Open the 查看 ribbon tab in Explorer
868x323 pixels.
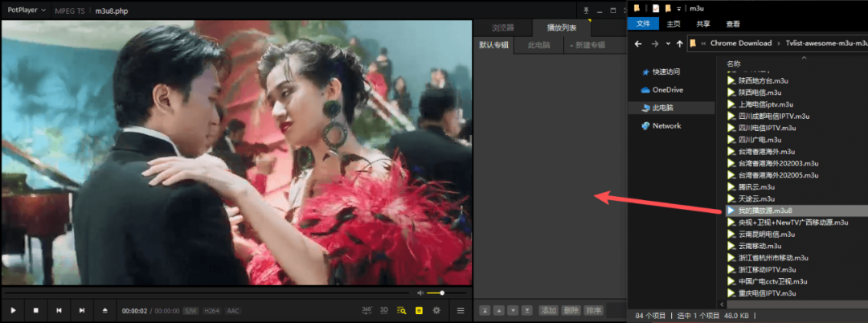[733, 24]
